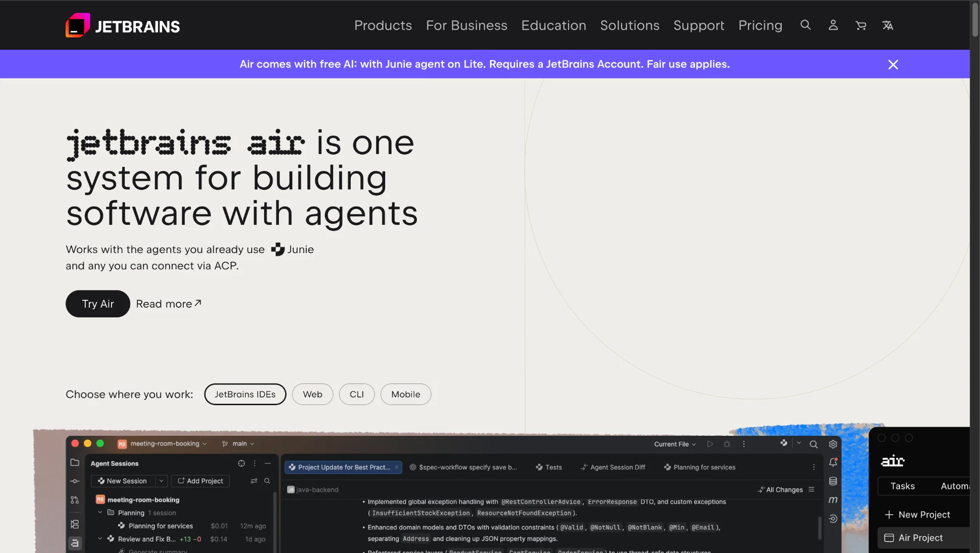Switch to the Tests tab
The height and width of the screenshot is (553, 980).
[548, 467]
